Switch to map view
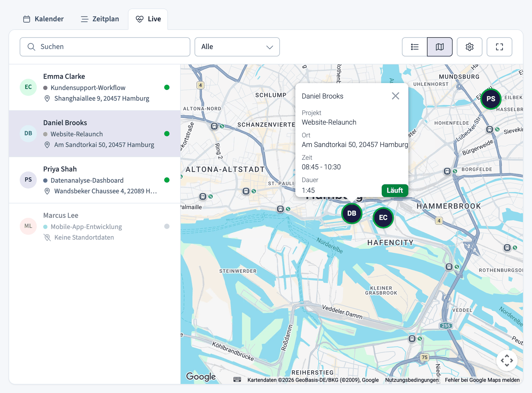The image size is (532, 393). pos(440,47)
